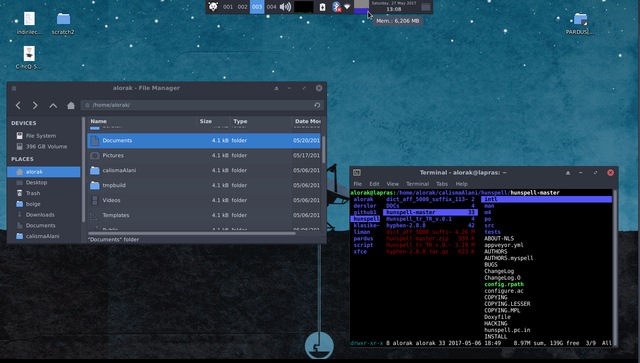The image size is (640, 363).
Task: Go forward in File Manager
Action: pos(35,105)
